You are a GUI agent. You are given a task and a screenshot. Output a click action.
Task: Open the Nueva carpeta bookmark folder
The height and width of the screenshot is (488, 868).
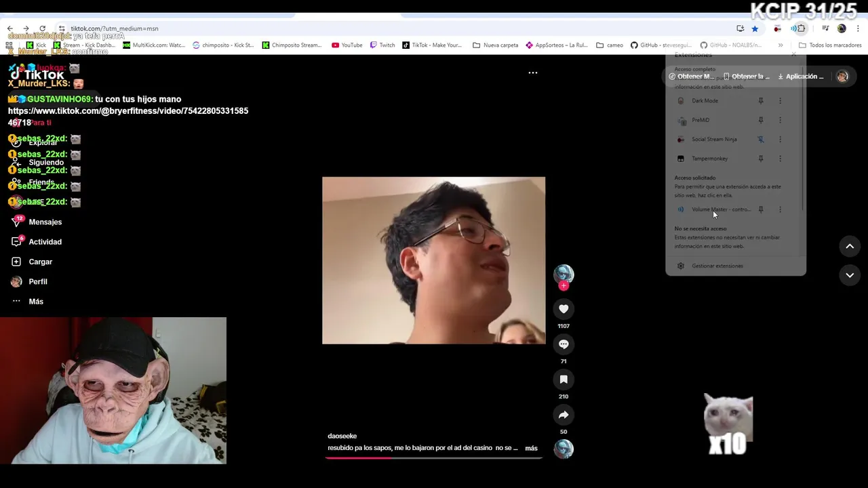point(496,45)
